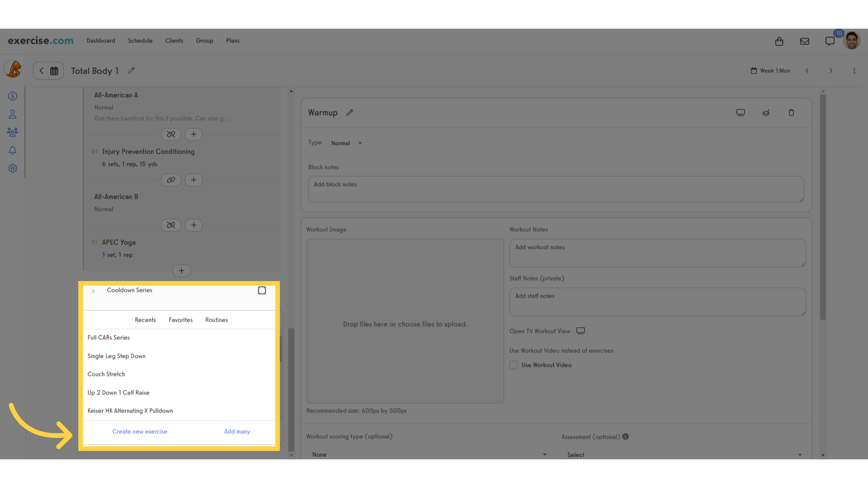Open the Clients menu
This screenshot has height=488, width=868.
(174, 41)
